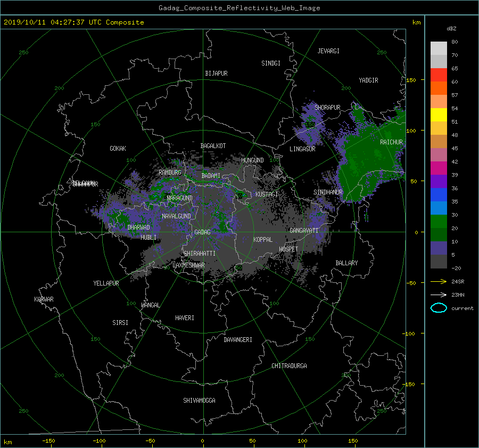This screenshot has height=448, width=479.
Task: Click the SHIVAMOGGA city label
Action: [x=199, y=400]
